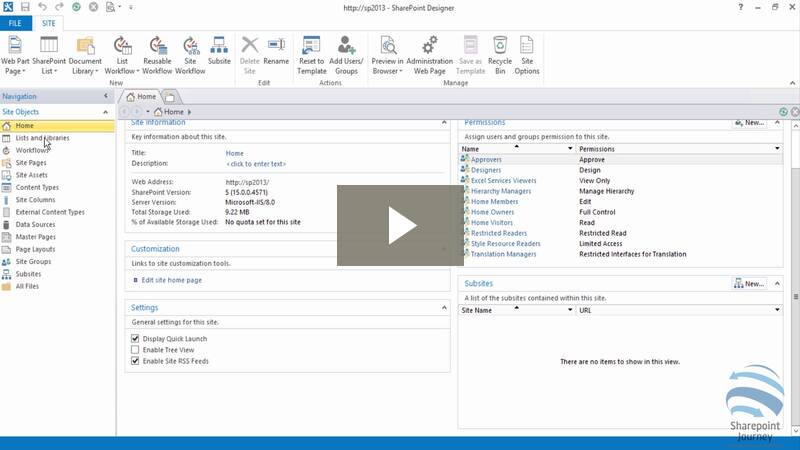The width and height of the screenshot is (800, 450).
Task: Switch to the SITE ribbon tab
Action: (x=48, y=23)
